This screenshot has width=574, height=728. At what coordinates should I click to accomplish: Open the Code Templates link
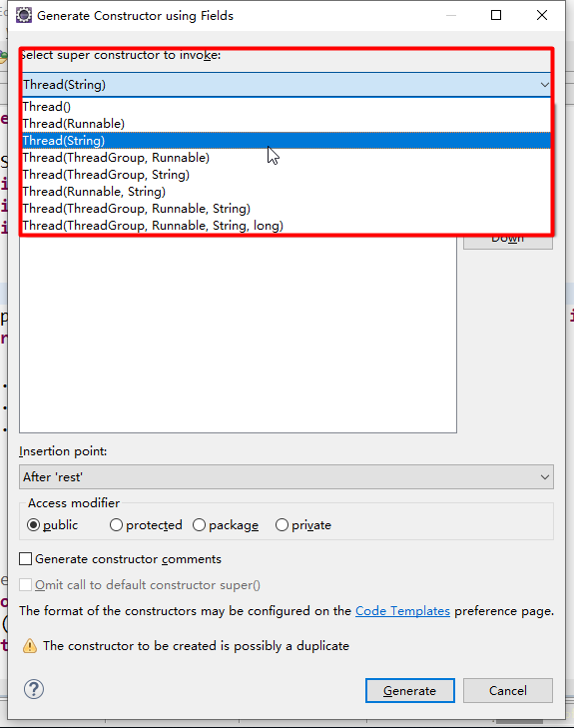pos(402,610)
